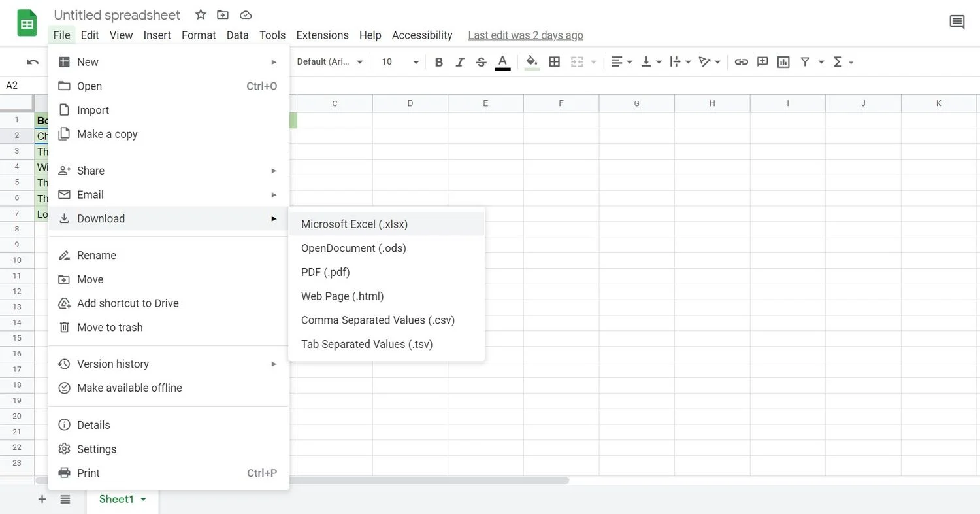Image resolution: width=980 pixels, height=514 pixels.
Task: Choose Import from the File menu
Action: pos(169,110)
